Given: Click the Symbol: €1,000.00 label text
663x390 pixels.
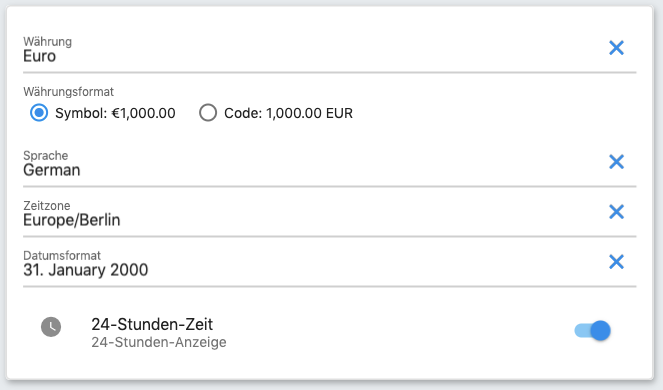Looking at the screenshot, I should click(x=115, y=113).
